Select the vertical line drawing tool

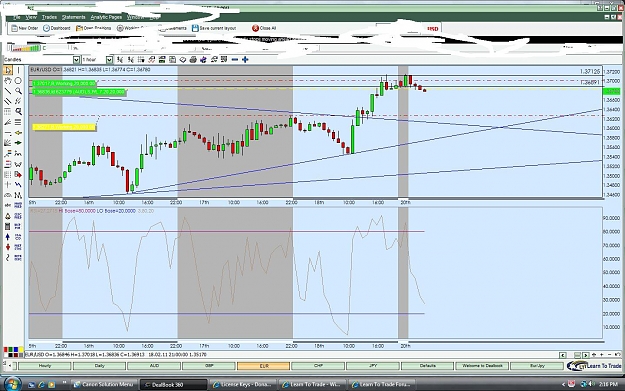click(18, 71)
